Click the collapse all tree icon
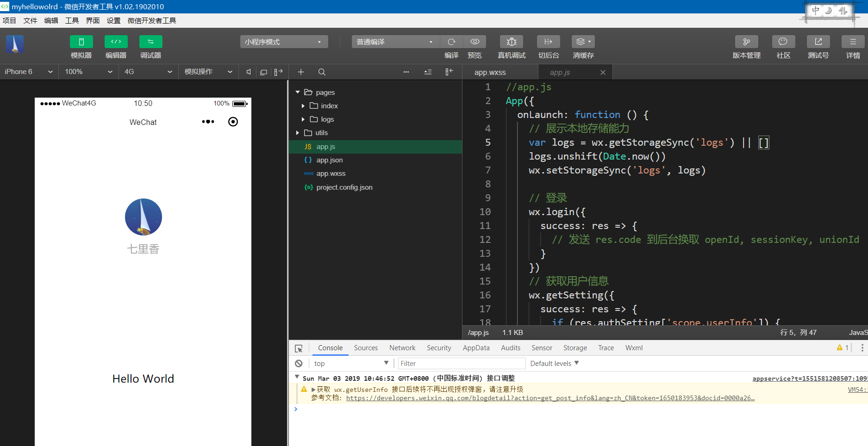This screenshot has width=868, height=446. click(x=428, y=72)
